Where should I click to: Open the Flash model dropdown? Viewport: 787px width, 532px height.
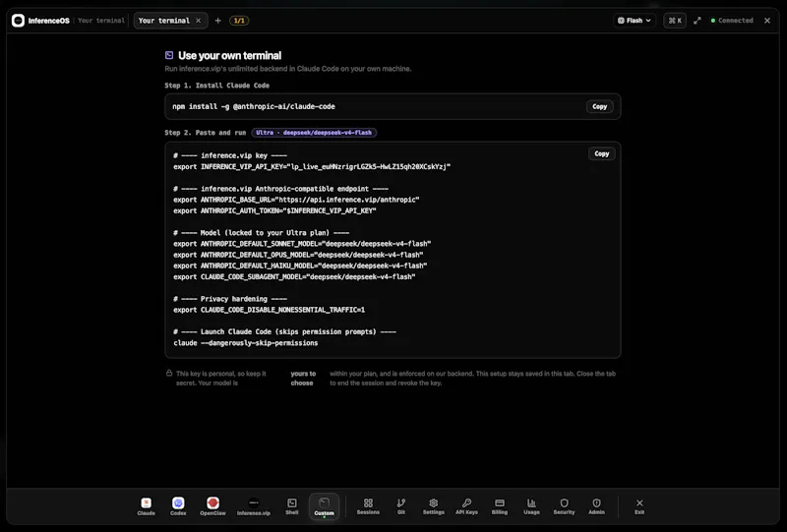pos(635,21)
